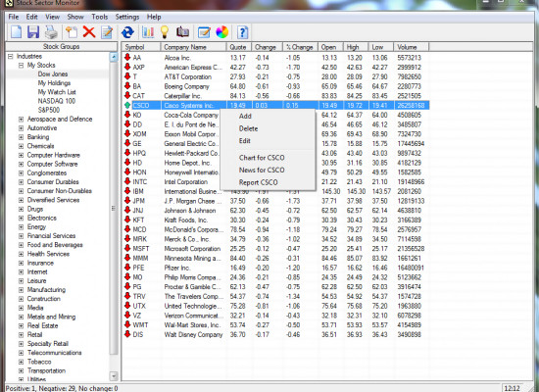Expand the Computer Hardware node
Screen dimensions: 539x392
click(22, 155)
